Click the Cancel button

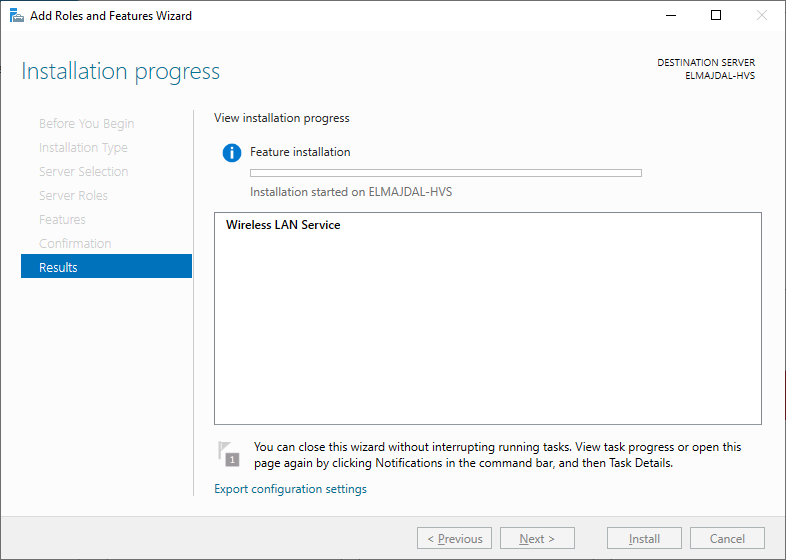click(727, 538)
